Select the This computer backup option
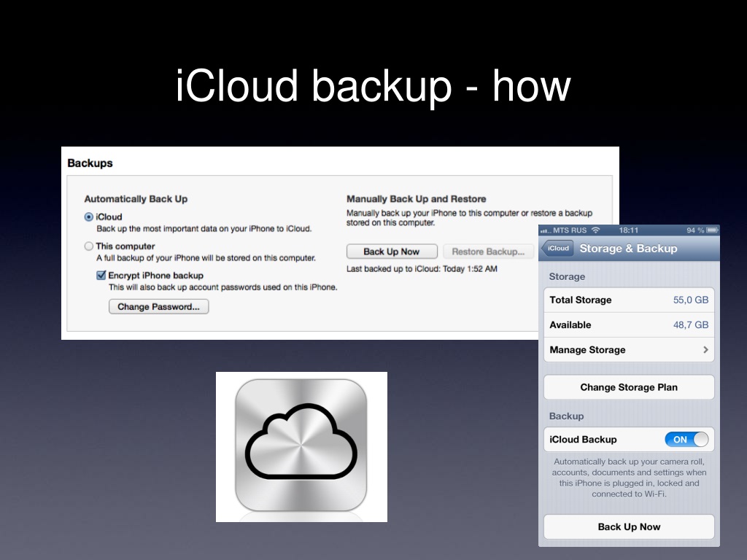Image resolution: width=747 pixels, height=560 pixels. click(x=88, y=246)
